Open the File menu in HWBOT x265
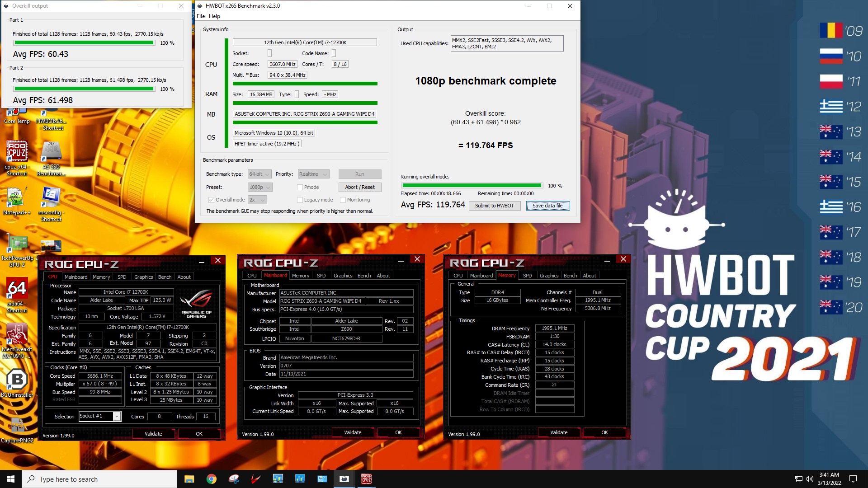This screenshot has height=488, width=868. coord(201,16)
